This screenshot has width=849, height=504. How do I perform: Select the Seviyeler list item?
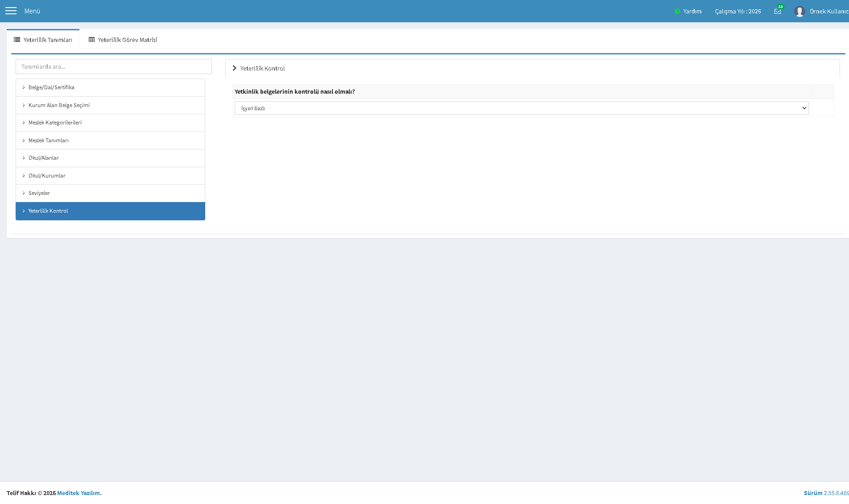tap(110, 193)
